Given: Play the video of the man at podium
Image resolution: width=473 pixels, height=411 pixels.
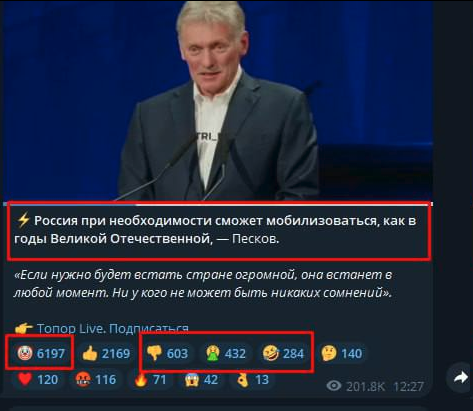Looking at the screenshot, I should 218,100.
